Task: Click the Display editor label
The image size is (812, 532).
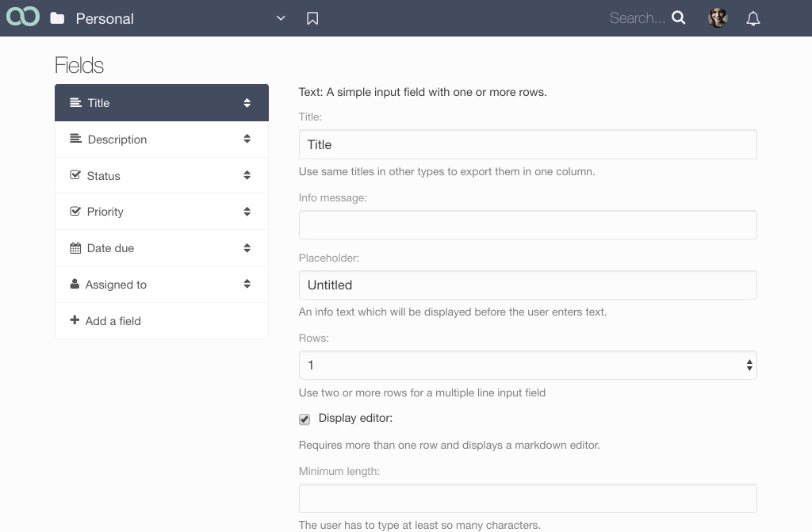Action: pos(355,418)
